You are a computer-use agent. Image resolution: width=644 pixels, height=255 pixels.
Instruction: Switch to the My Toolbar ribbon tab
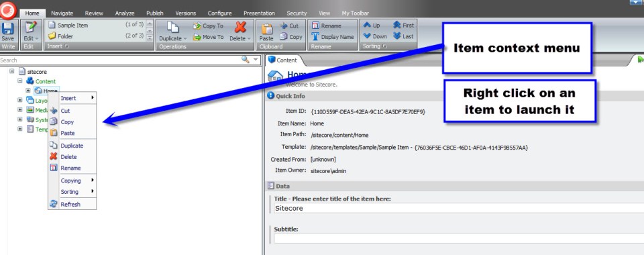click(356, 13)
